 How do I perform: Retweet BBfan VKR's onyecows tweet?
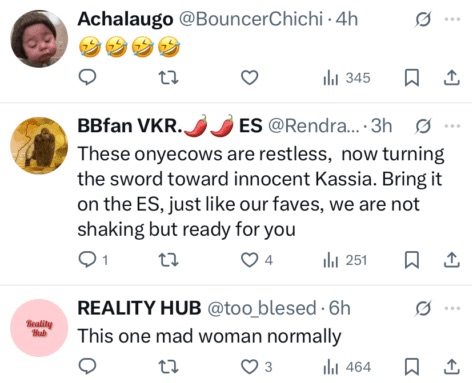pos(168,260)
